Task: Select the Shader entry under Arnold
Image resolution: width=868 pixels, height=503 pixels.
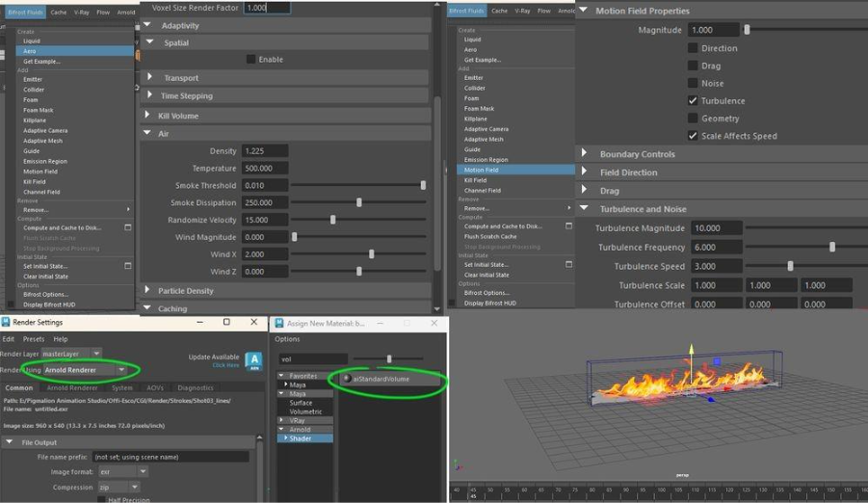Action: tap(305, 438)
